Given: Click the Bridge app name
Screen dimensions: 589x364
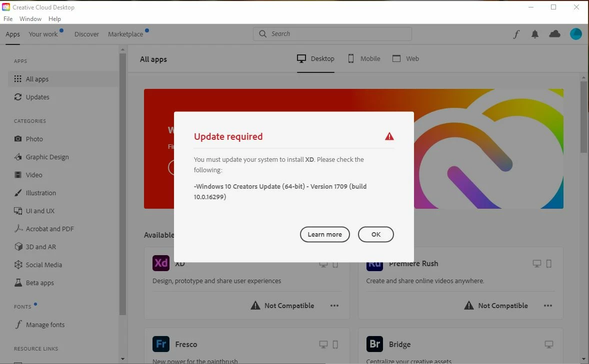Looking at the screenshot, I should [x=399, y=344].
